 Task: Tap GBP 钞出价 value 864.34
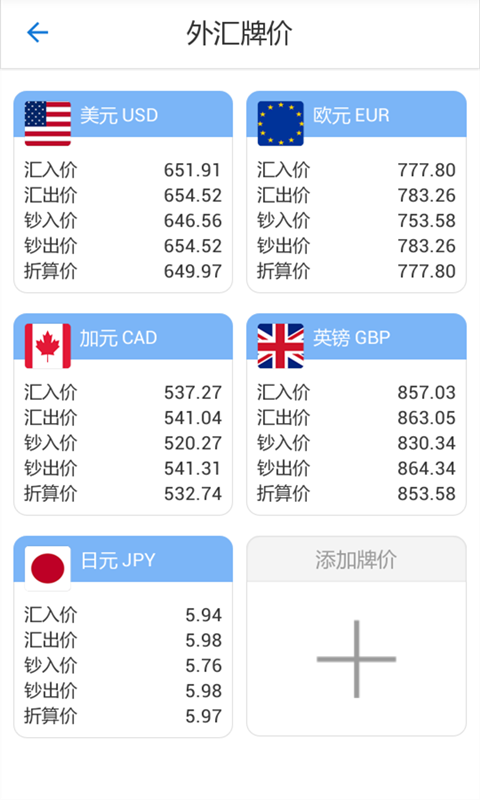(x=426, y=468)
